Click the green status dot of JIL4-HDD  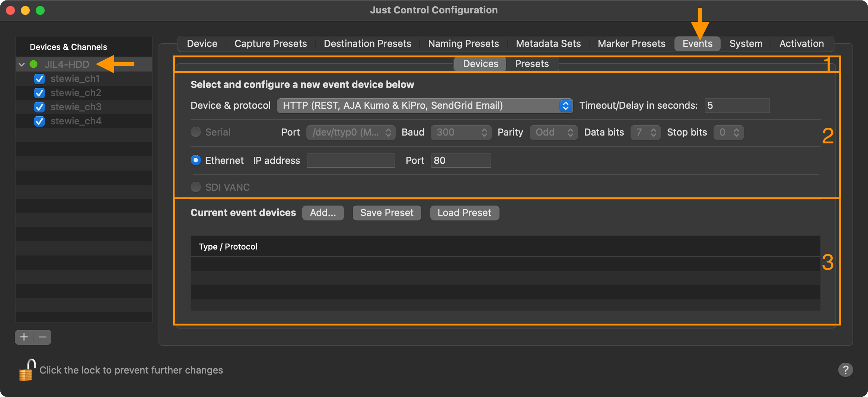[33, 64]
